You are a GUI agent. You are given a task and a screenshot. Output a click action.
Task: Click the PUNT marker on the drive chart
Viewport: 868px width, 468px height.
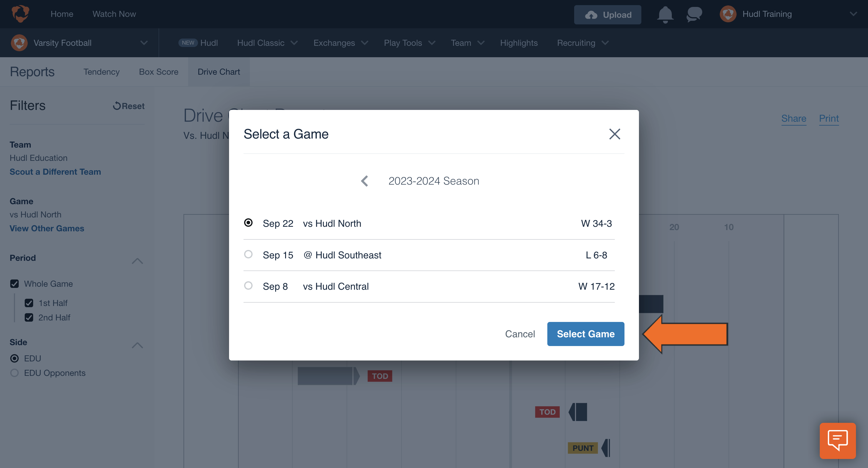[x=583, y=448]
